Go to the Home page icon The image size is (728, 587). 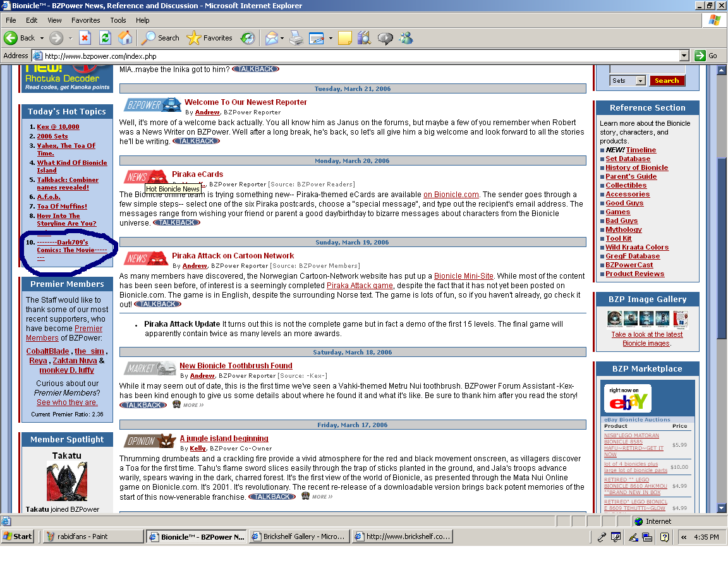pyautogui.click(x=125, y=38)
